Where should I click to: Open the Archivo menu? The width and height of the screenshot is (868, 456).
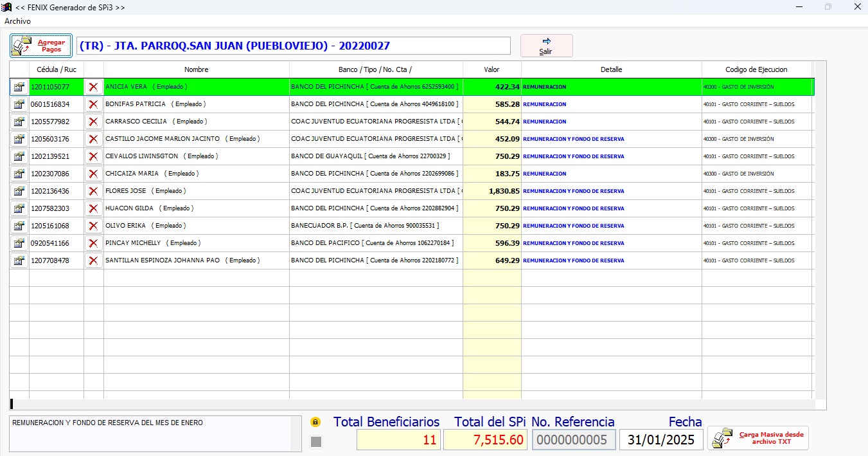tap(17, 21)
